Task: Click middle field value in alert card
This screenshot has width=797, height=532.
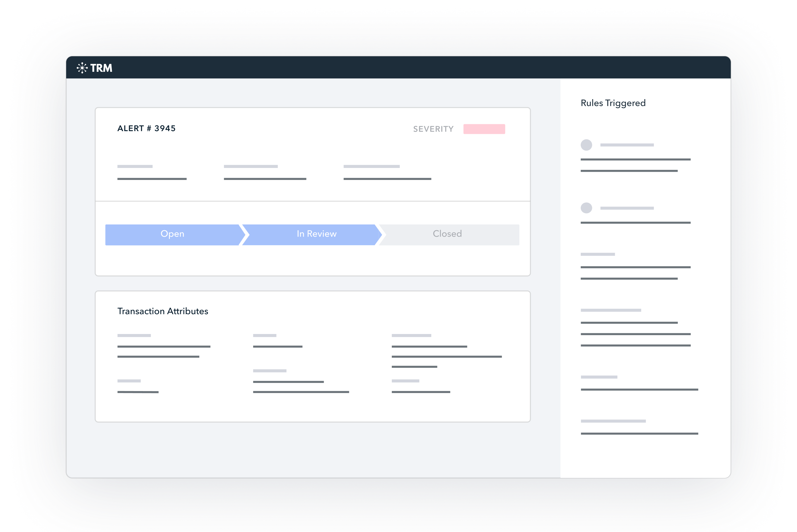Action: (265, 179)
